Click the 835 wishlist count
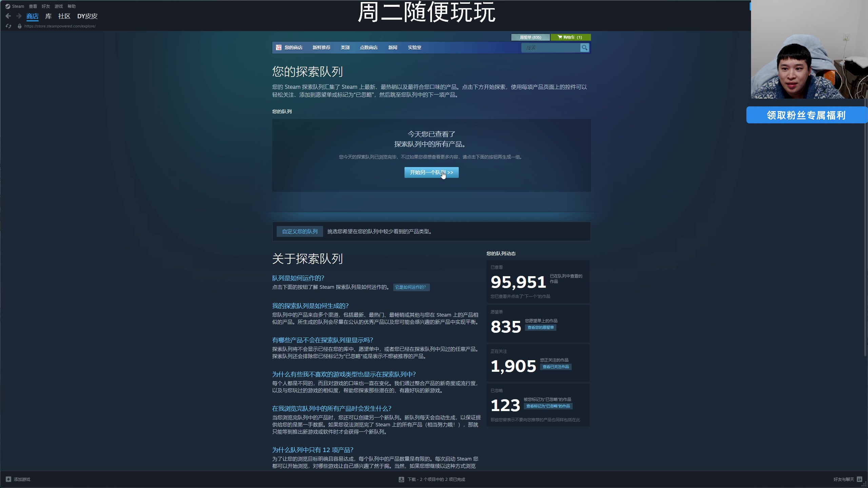Viewport: 868px width, 488px height. (x=506, y=327)
